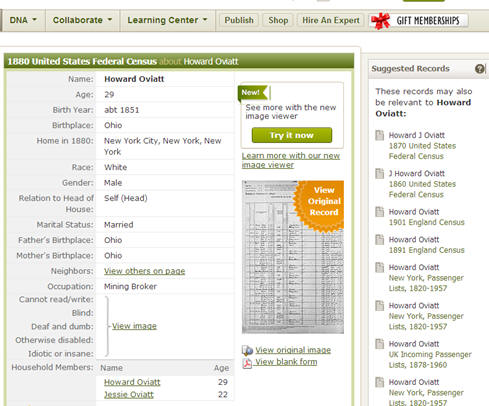489x406 pixels.
Task: Click the document icon beside 1870 Federal Census
Action: [x=380, y=135]
